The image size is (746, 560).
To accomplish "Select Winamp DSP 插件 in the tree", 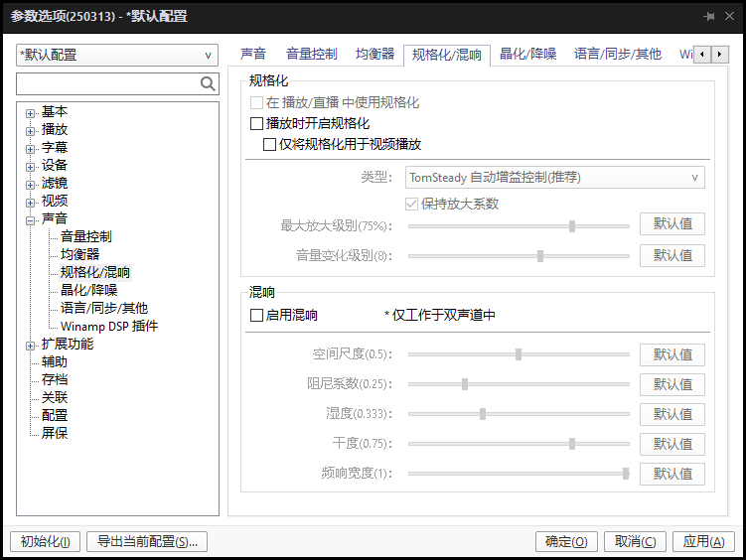I will pos(109,326).
